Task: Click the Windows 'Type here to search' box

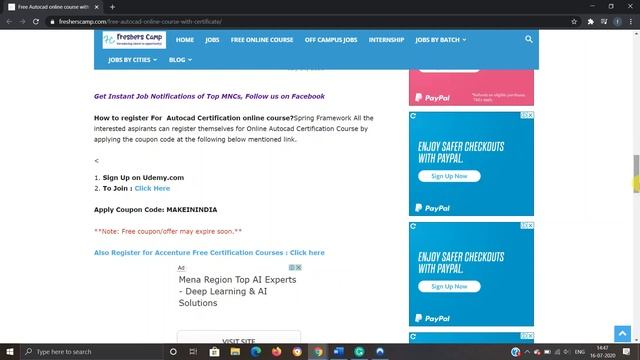Action: coord(92,351)
